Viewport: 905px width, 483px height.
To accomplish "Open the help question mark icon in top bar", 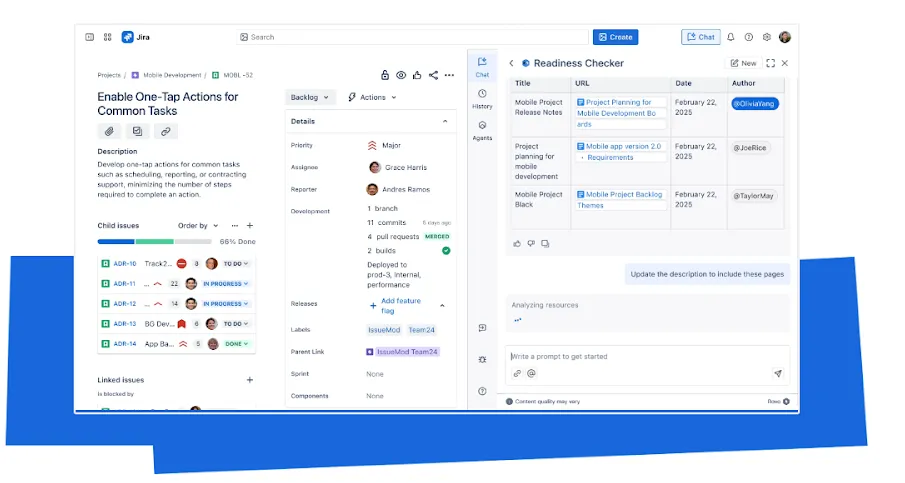I will 749,37.
